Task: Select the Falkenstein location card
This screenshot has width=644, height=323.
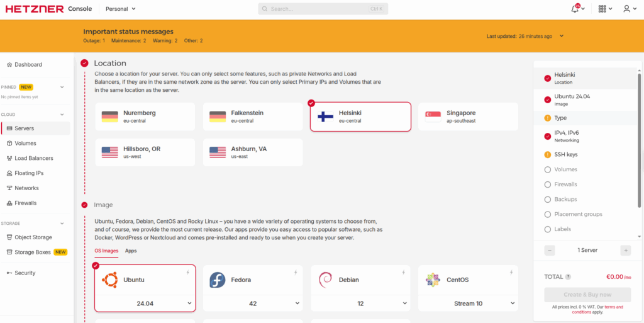Action: coord(253,116)
